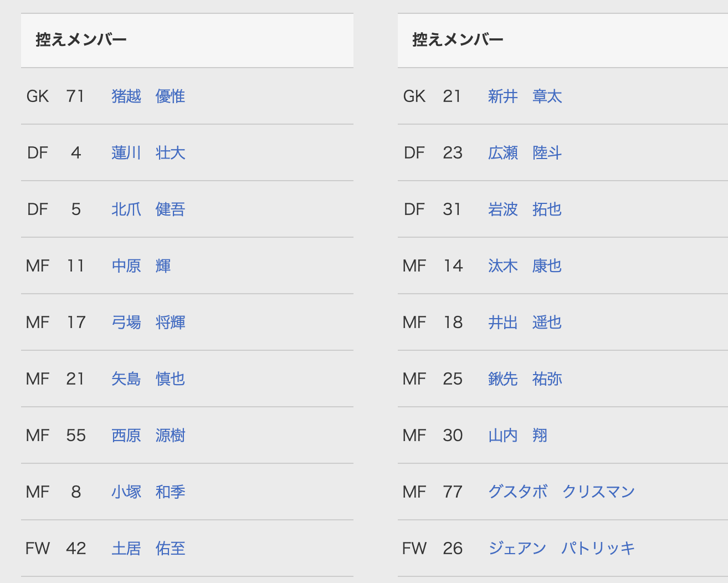
Task: Select the 汰木 康也 link
Action: pyautogui.click(x=525, y=266)
